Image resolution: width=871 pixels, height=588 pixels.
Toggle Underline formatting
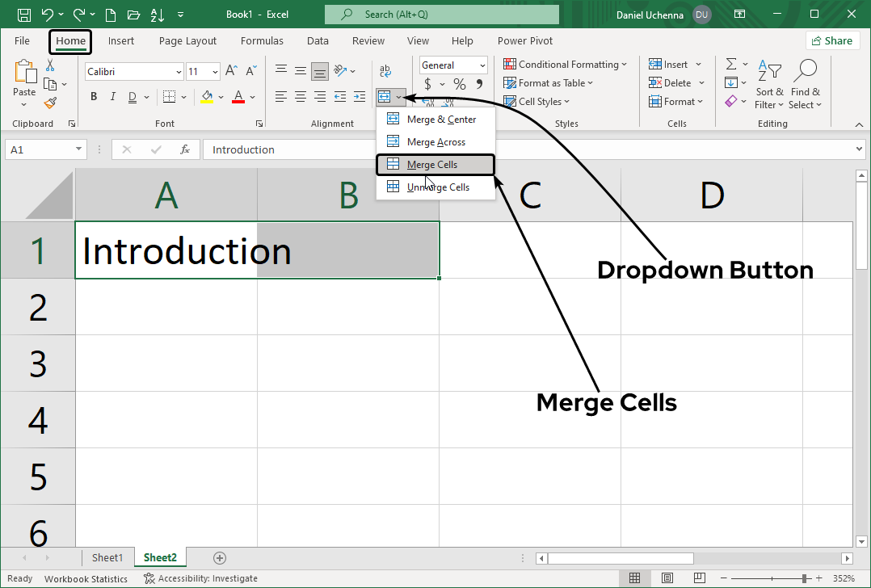click(132, 97)
